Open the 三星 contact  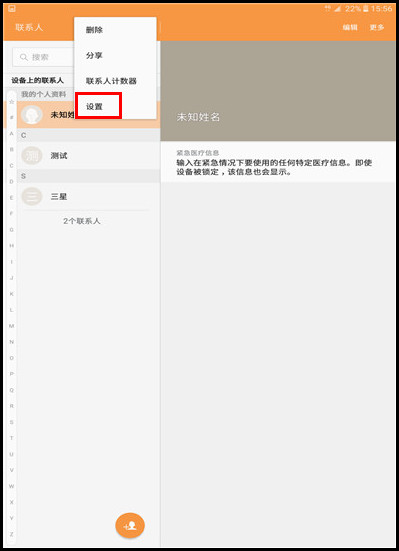88,196
